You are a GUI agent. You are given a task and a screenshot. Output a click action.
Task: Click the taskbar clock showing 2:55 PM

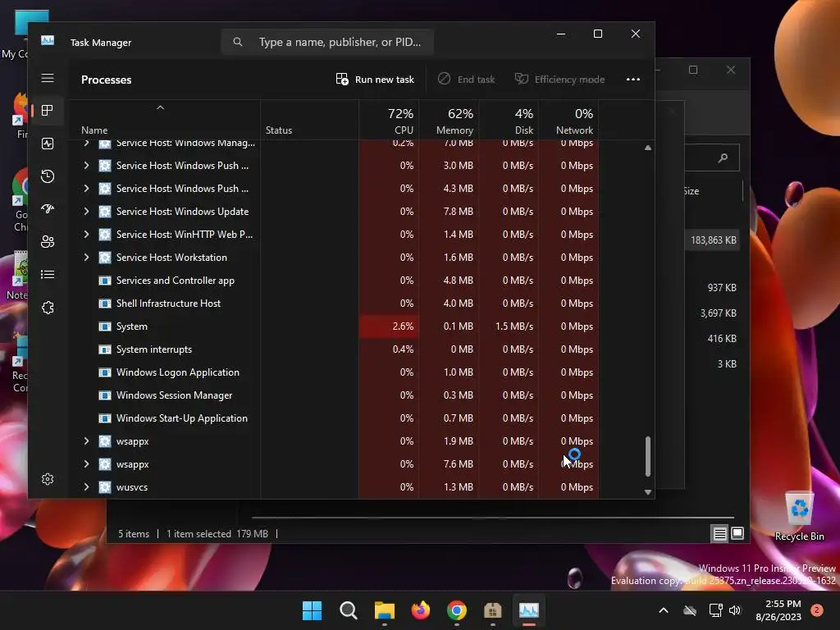pyautogui.click(x=778, y=610)
